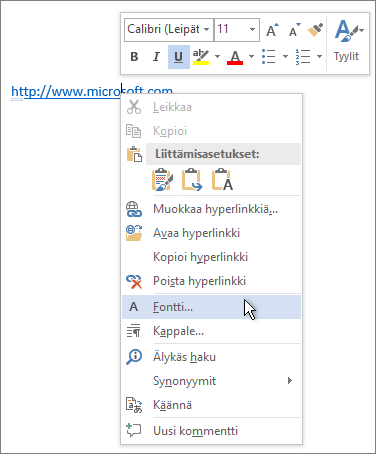Click the Käännä translate icon

coord(134,405)
